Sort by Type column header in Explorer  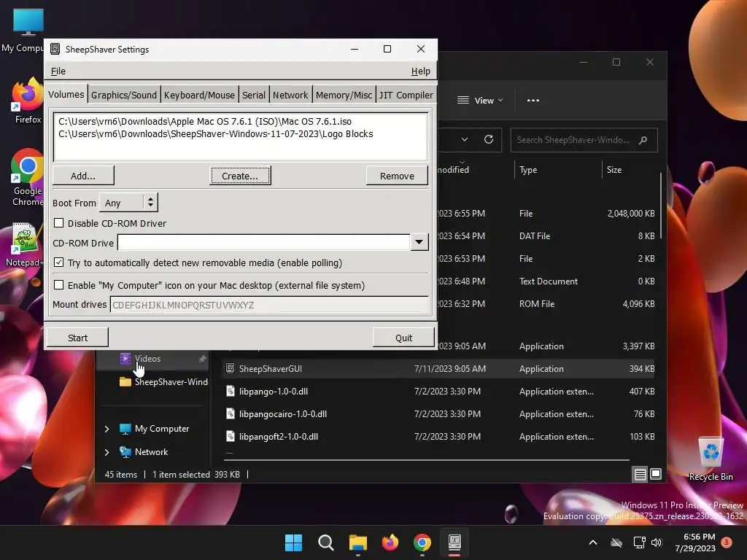pyautogui.click(x=557, y=169)
